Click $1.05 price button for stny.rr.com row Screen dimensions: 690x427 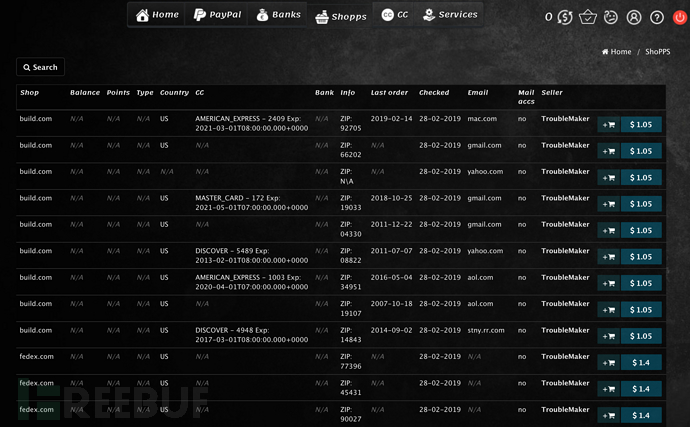(x=641, y=336)
